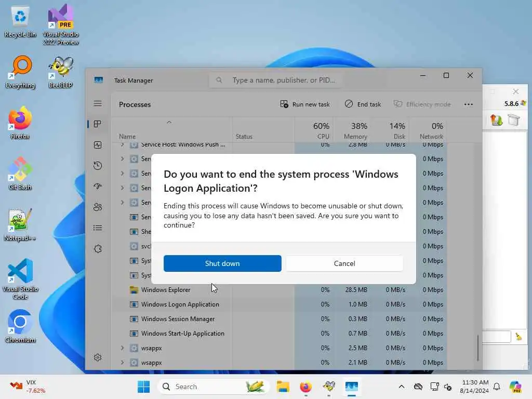This screenshot has width=532, height=399.
Task: Focus the Task Manager search field
Action: pyautogui.click(x=276, y=80)
